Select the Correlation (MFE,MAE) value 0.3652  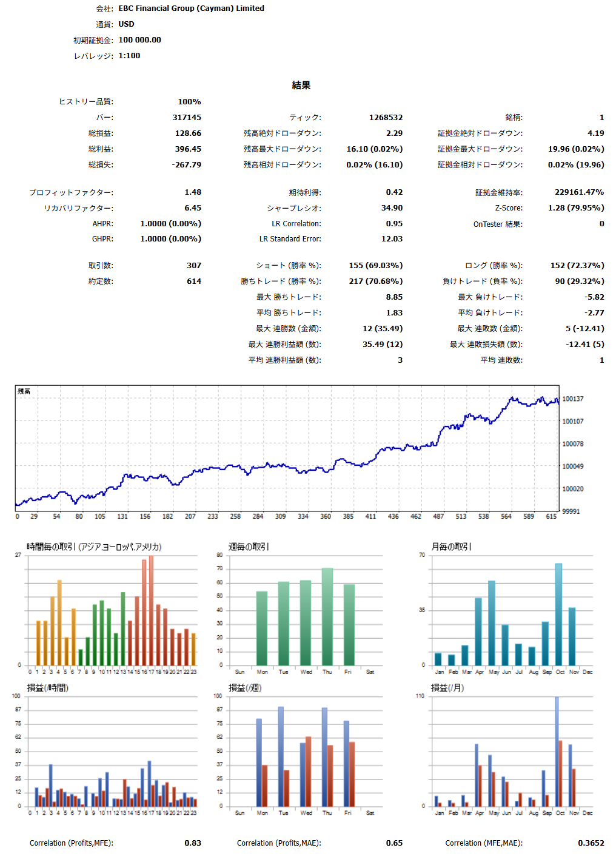(x=591, y=843)
